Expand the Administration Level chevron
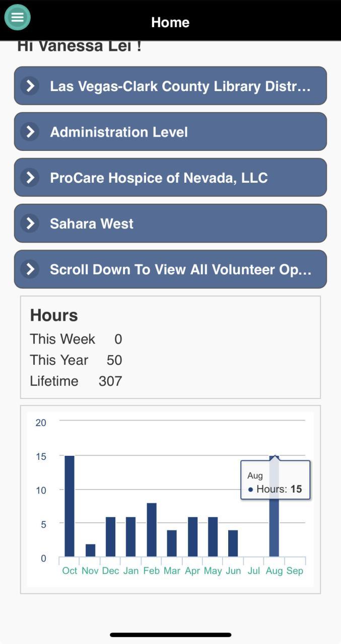341x644 pixels. (x=30, y=132)
